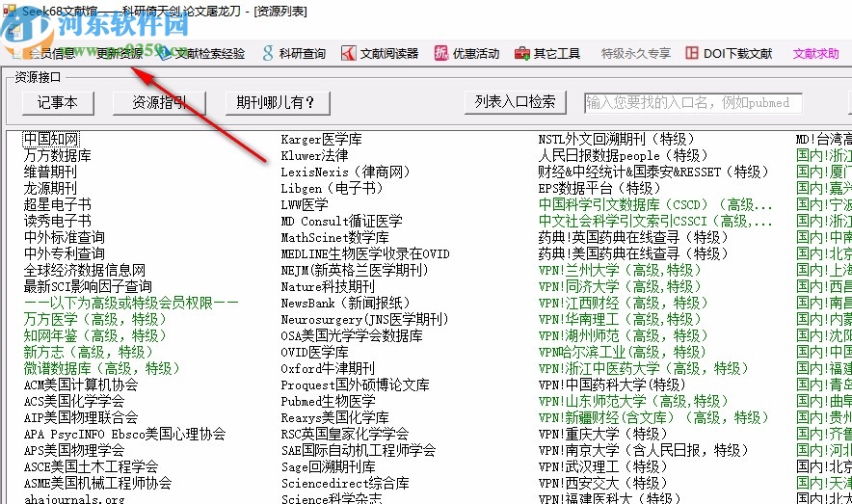This screenshot has height=504, width=852.
Task: Click the 记事本 button
Action: [58, 103]
